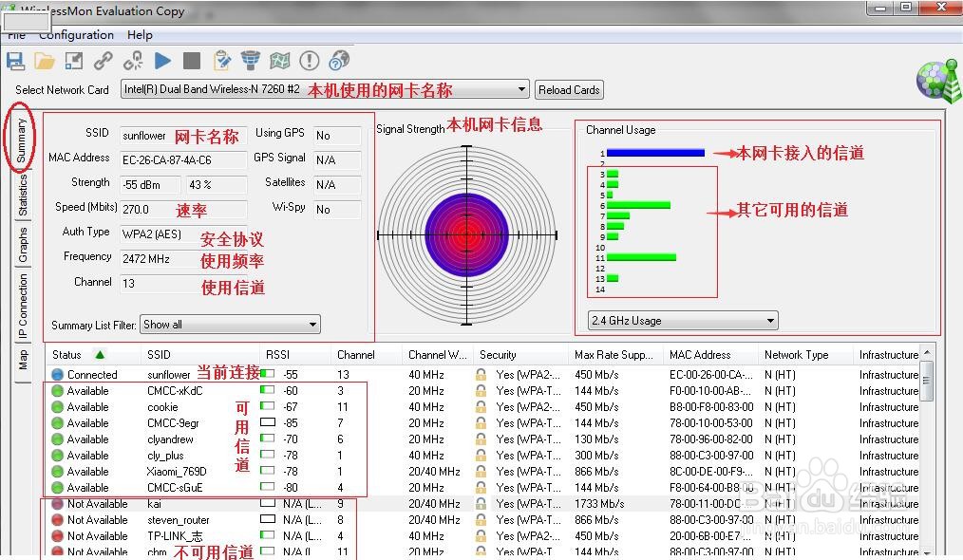Click the filter funnel toolbar icon
Viewport: 963px width, 560px height.
251,61
